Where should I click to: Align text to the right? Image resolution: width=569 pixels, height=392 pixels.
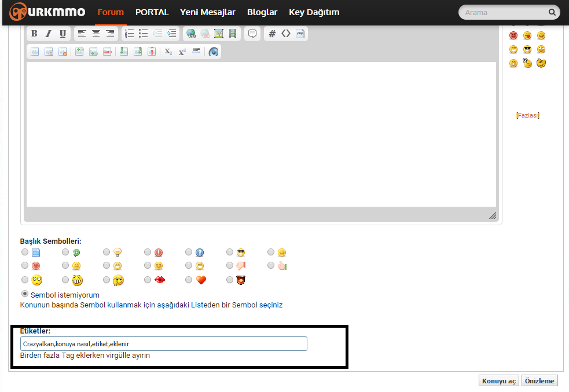coord(110,34)
